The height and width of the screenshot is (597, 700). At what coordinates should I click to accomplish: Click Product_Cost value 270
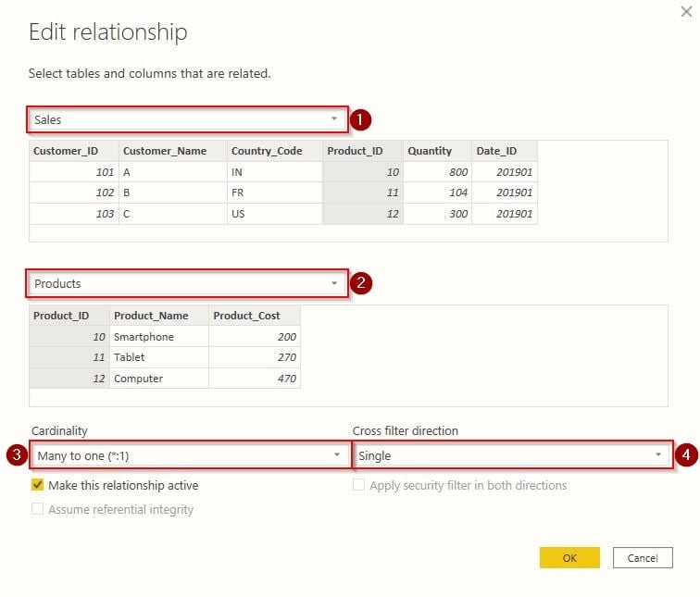click(x=255, y=357)
